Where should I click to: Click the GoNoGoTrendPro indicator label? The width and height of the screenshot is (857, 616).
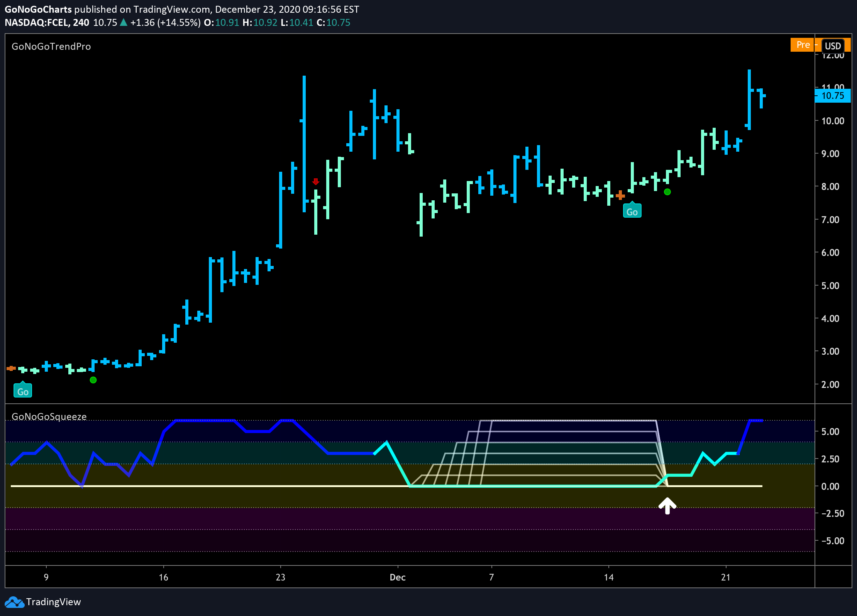tap(51, 46)
